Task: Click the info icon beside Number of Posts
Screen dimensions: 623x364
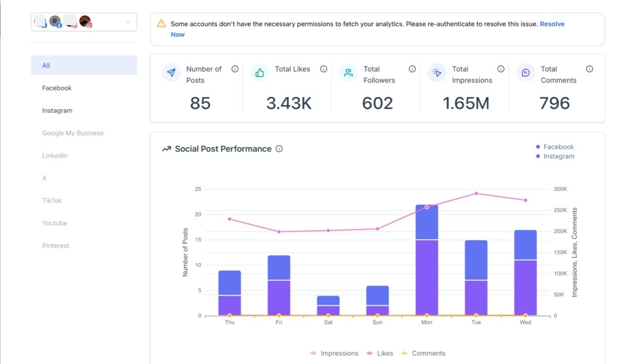Action: [x=235, y=69]
